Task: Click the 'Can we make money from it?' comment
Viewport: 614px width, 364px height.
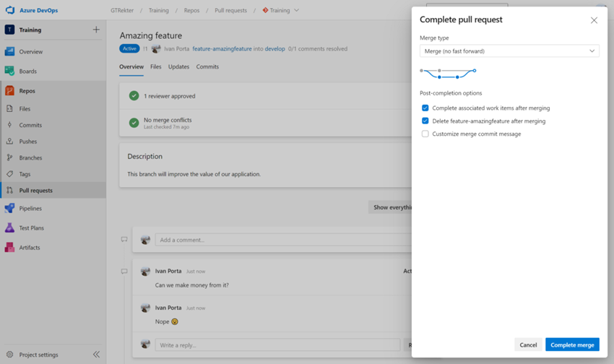Action: click(x=192, y=285)
